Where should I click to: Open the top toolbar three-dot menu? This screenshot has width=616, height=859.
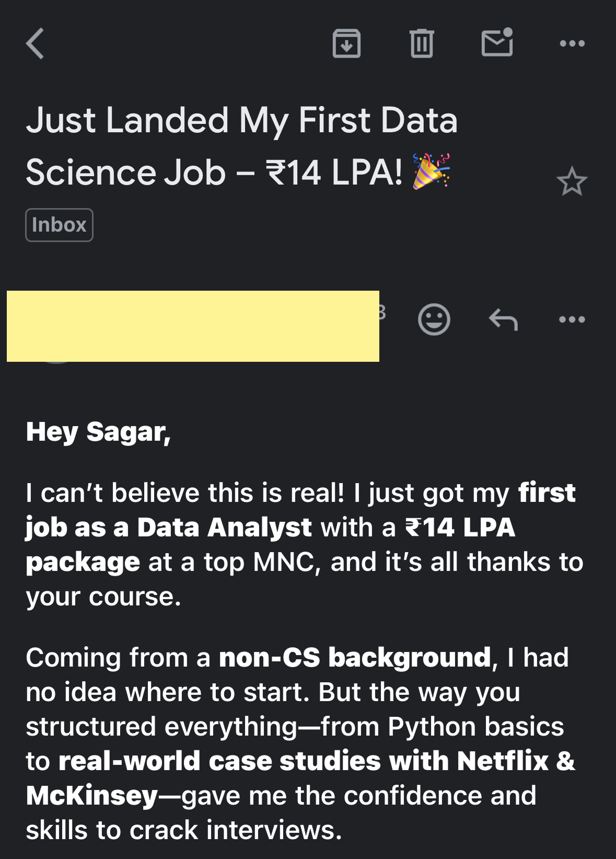[572, 43]
